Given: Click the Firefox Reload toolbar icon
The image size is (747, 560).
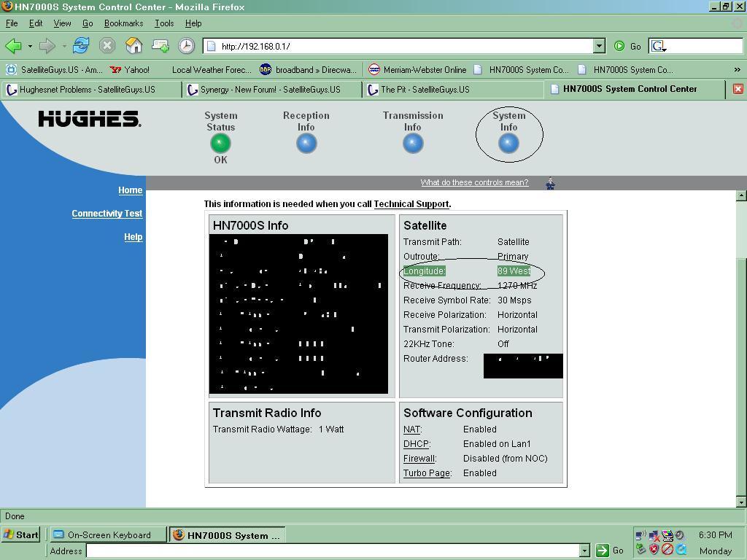Looking at the screenshot, I should 81,46.
